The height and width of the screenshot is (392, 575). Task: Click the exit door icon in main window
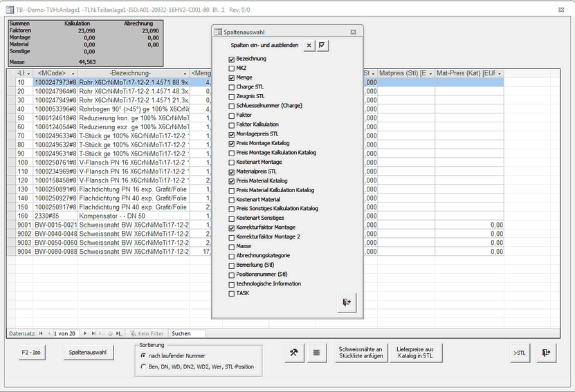click(x=547, y=353)
